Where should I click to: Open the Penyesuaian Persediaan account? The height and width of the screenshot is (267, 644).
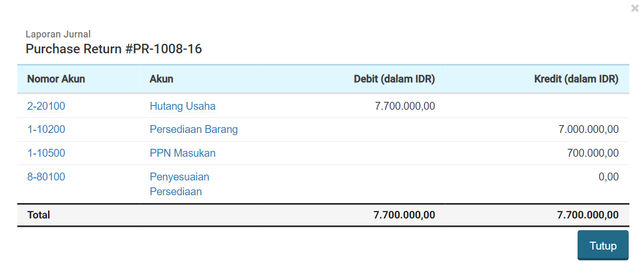[179, 184]
